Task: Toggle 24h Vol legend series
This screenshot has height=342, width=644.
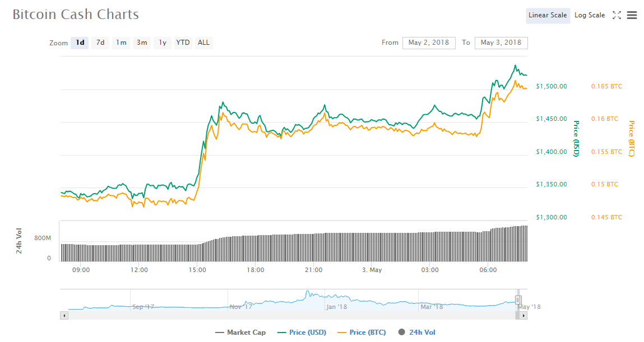Action: tap(417, 332)
